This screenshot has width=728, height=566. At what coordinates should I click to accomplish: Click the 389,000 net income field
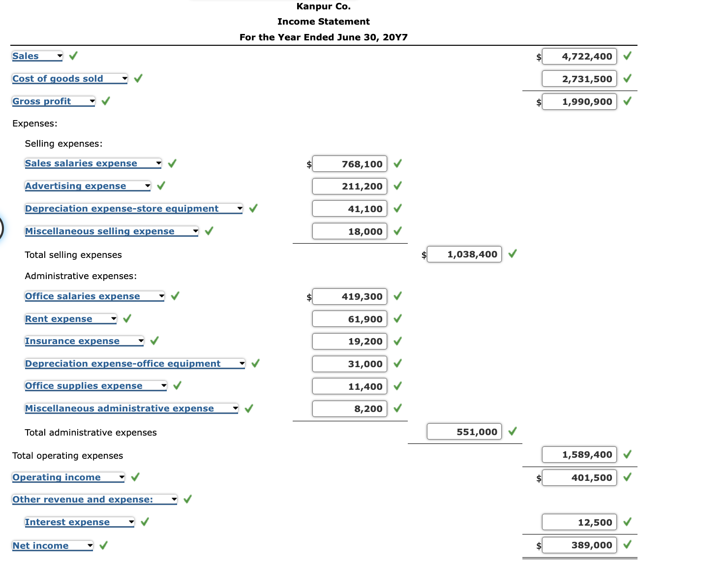579,545
